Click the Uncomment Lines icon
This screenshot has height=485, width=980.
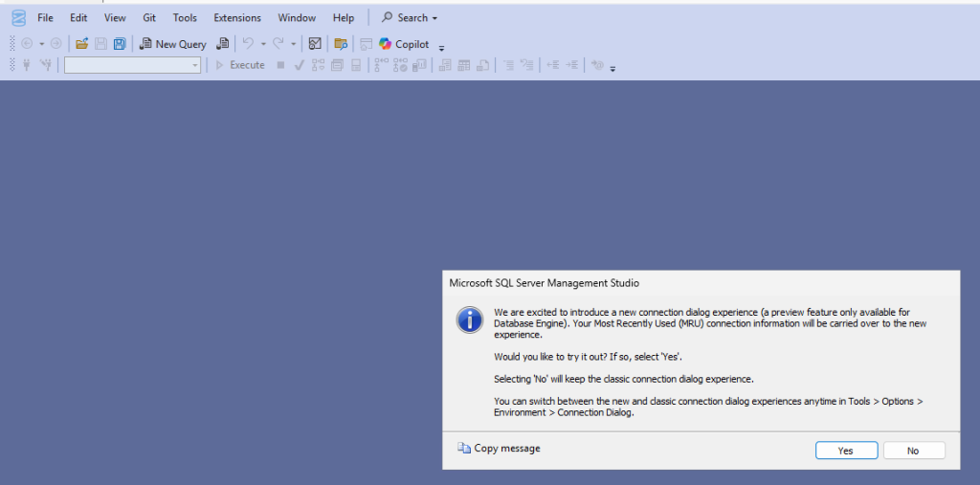coord(527,65)
